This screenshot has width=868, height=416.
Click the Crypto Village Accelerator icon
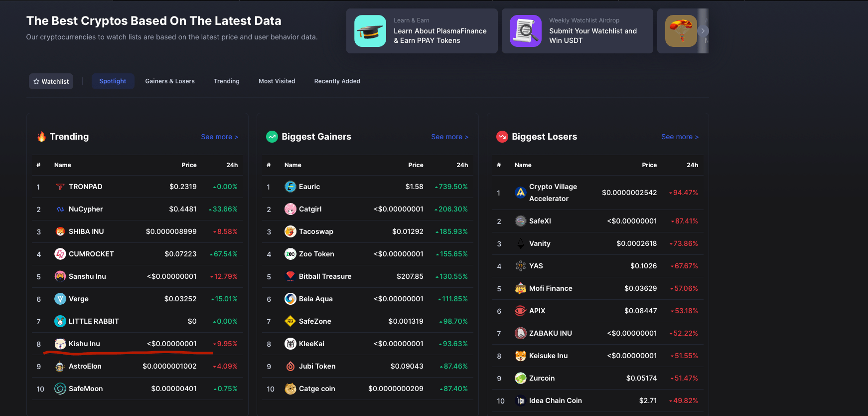pyautogui.click(x=521, y=193)
